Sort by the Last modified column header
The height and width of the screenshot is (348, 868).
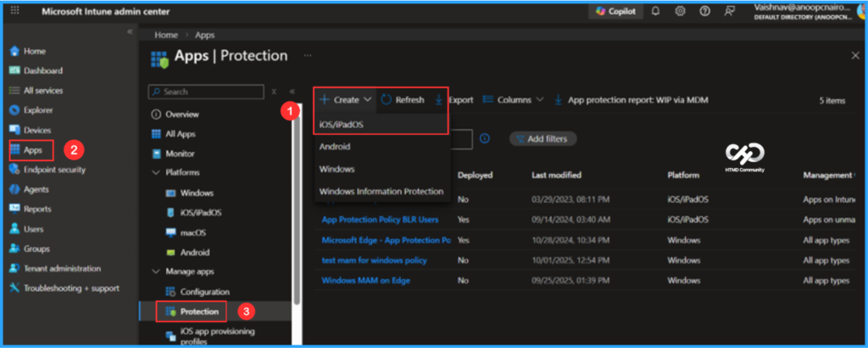556,175
